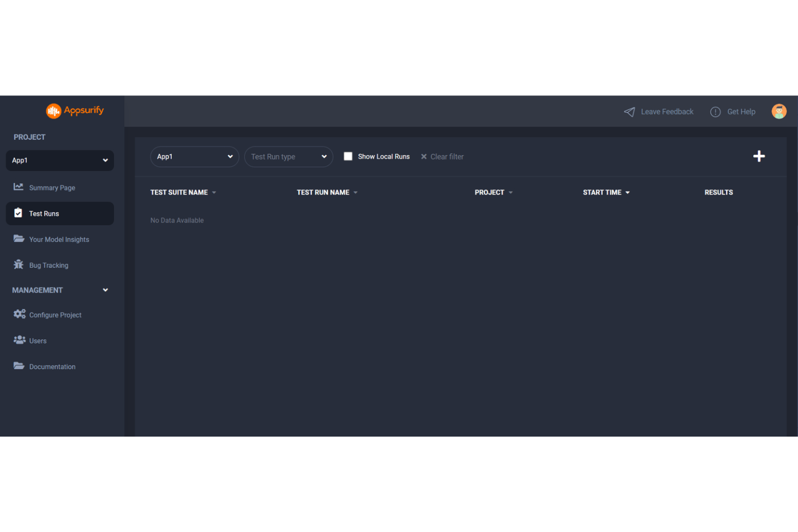Enable Show Local Runs checkbox
798x532 pixels.
pos(348,156)
